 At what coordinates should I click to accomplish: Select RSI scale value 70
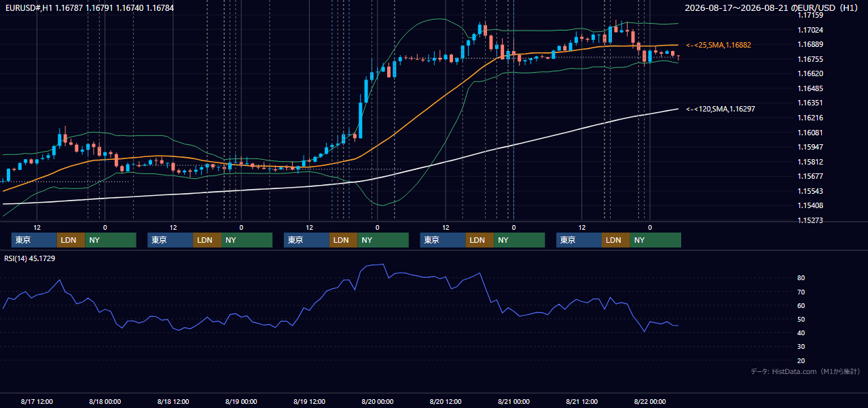[x=801, y=292]
